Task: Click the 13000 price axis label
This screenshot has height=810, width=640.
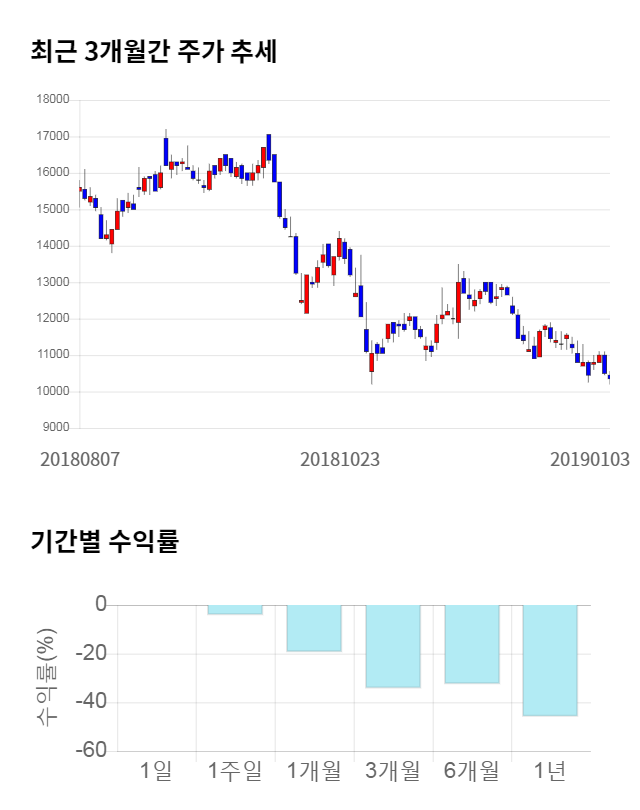Action: coord(52,282)
